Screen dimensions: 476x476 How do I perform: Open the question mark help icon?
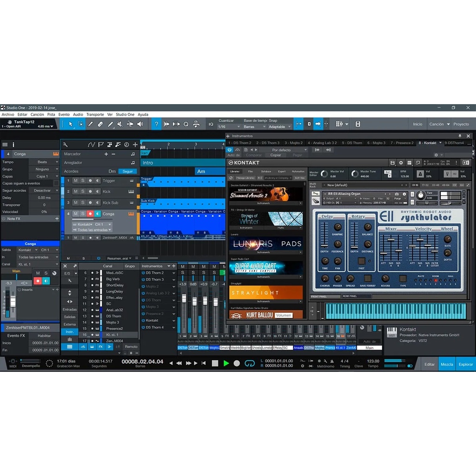[156, 124]
